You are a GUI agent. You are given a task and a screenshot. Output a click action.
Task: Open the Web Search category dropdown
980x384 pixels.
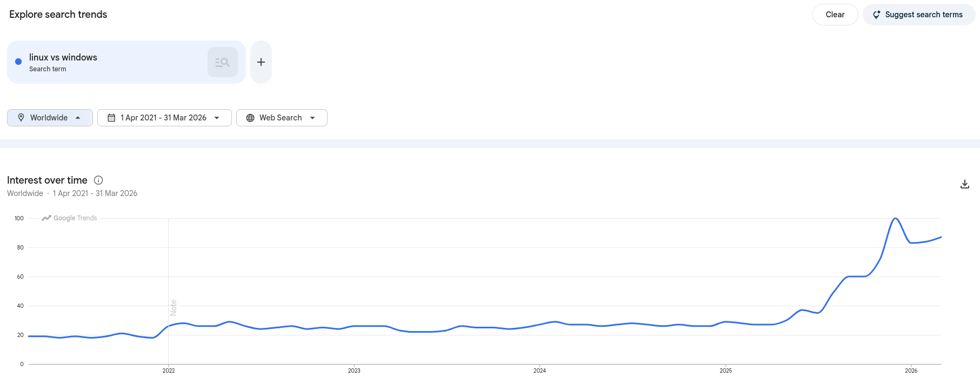pos(282,117)
